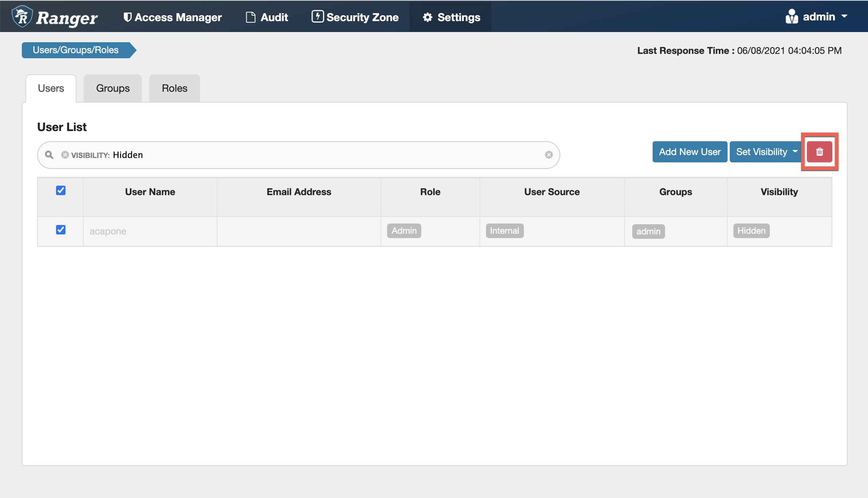Switch to the Groups tab
The height and width of the screenshot is (498, 868).
[x=113, y=88]
